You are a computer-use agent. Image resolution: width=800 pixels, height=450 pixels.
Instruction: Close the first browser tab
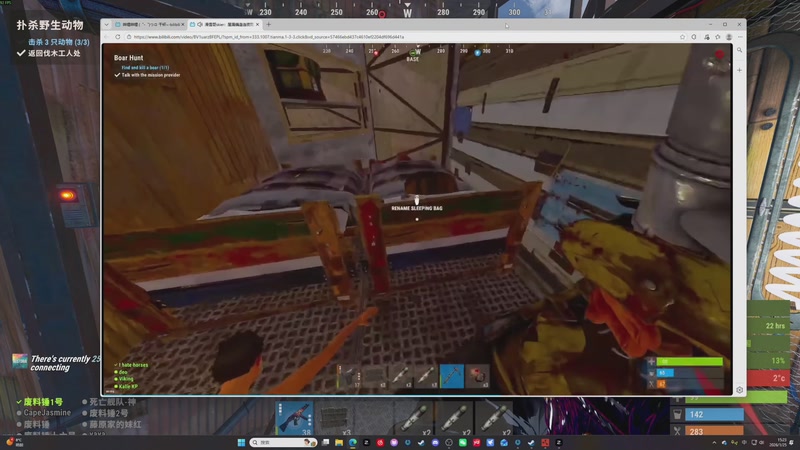[x=183, y=24]
